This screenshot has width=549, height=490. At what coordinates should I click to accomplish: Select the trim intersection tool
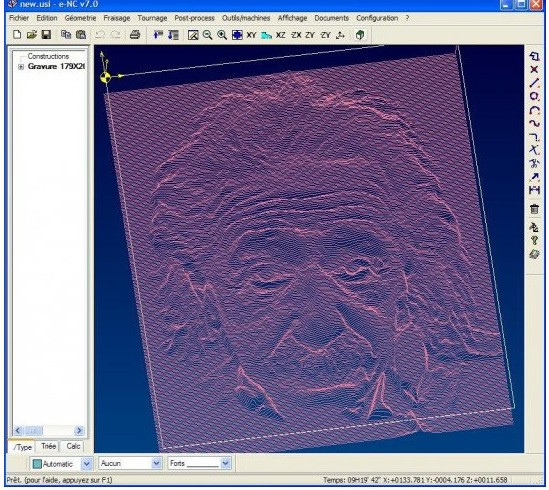534,150
